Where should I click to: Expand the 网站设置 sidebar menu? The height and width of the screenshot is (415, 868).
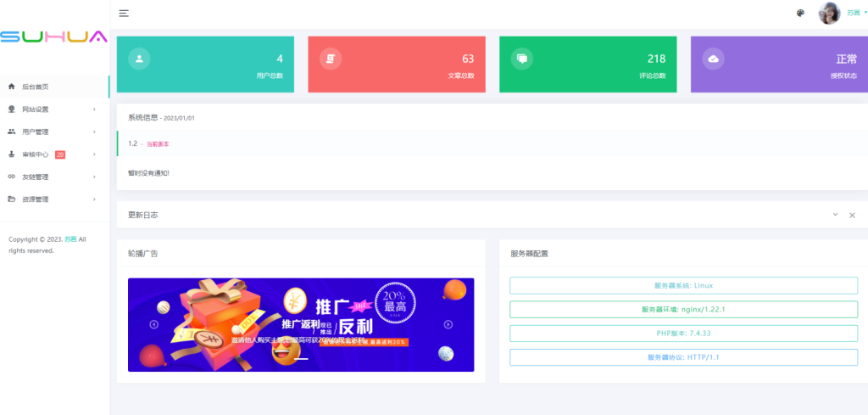(x=55, y=109)
